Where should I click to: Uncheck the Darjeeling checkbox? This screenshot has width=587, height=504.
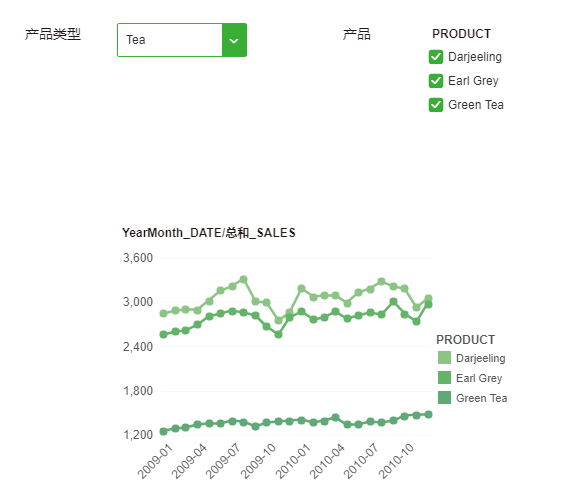[x=436, y=57]
